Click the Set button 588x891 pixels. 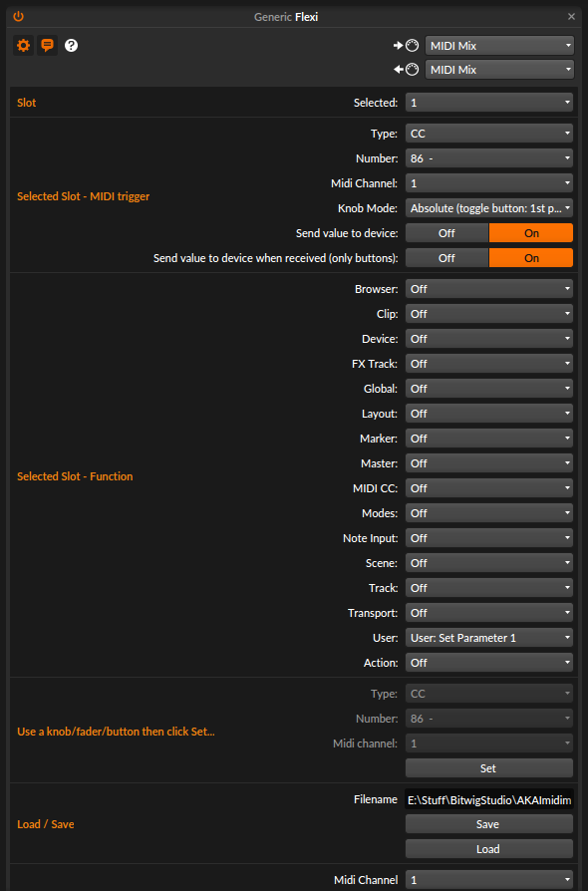pos(489,768)
